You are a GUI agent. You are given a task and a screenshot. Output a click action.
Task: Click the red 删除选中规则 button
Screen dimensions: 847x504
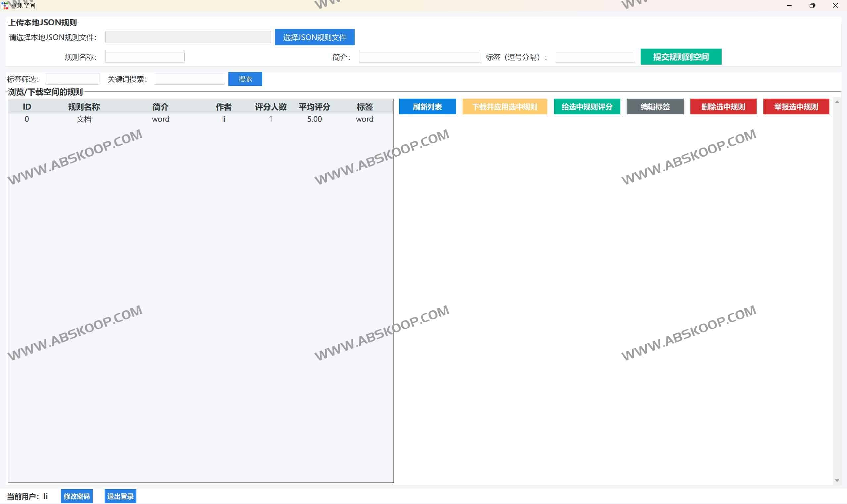[723, 107]
